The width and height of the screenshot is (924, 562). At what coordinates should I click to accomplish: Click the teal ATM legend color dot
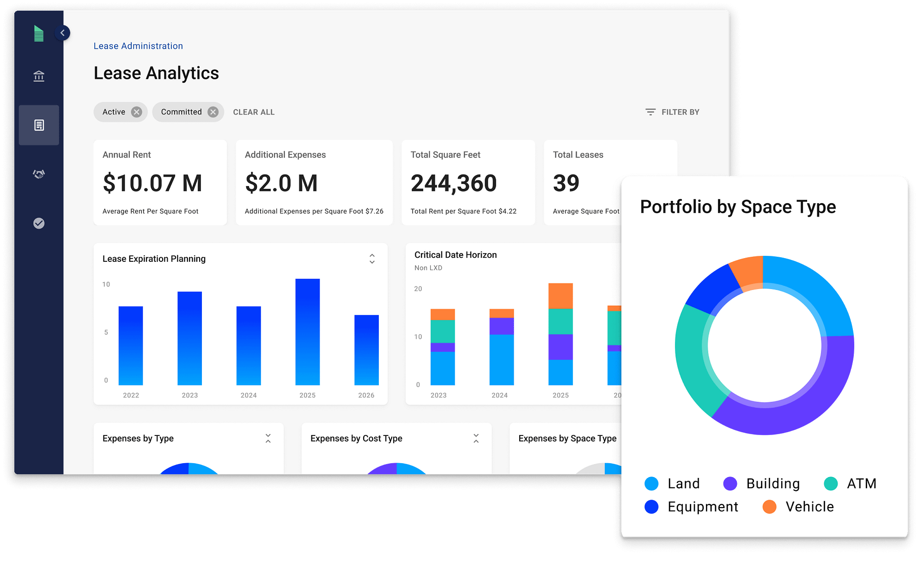click(x=830, y=483)
